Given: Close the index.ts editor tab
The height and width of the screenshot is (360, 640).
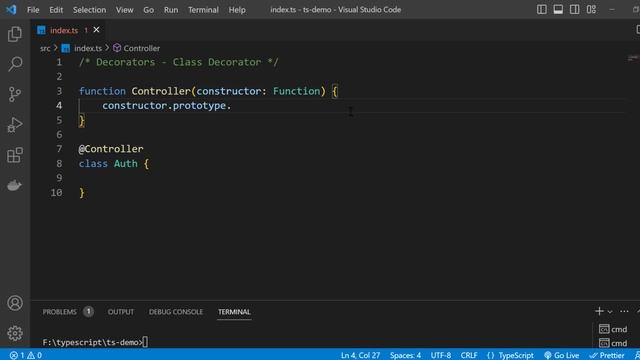Looking at the screenshot, I should [x=96, y=30].
